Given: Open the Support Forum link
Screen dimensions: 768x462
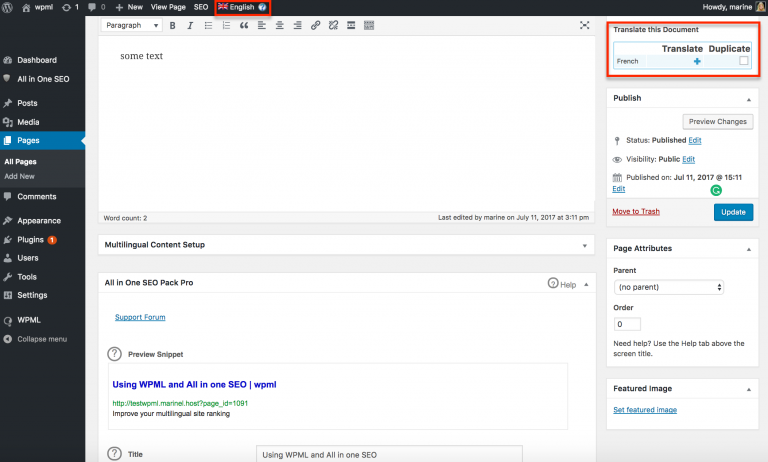Looking at the screenshot, I should [140, 317].
